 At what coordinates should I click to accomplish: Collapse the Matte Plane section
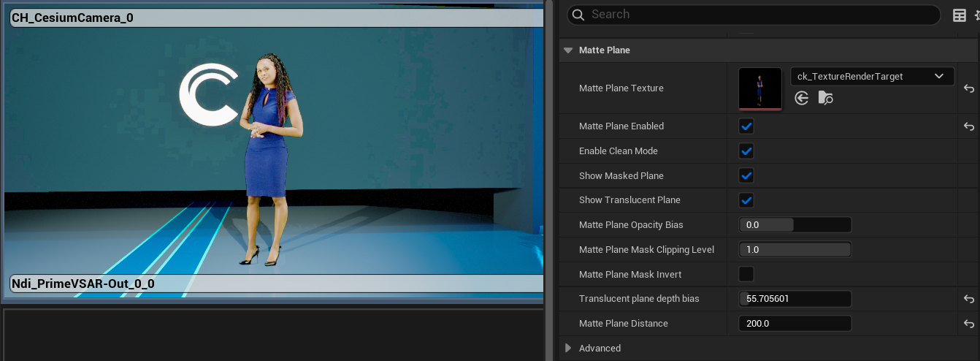tap(568, 50)
